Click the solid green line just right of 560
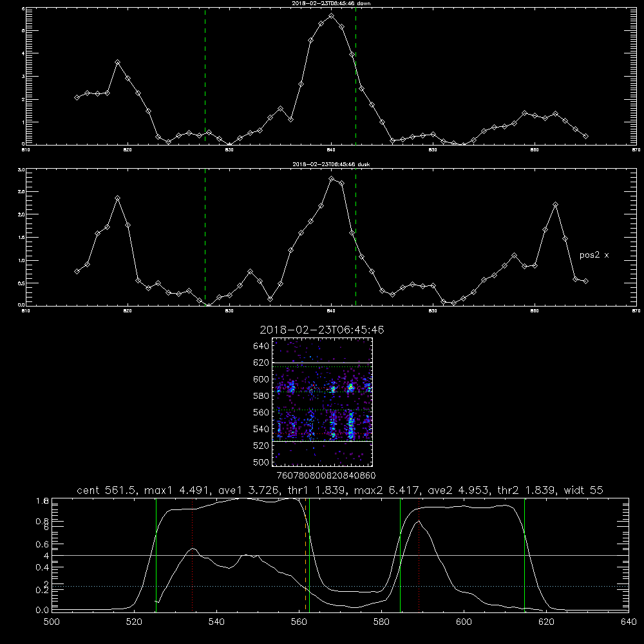 click(309, 555)
